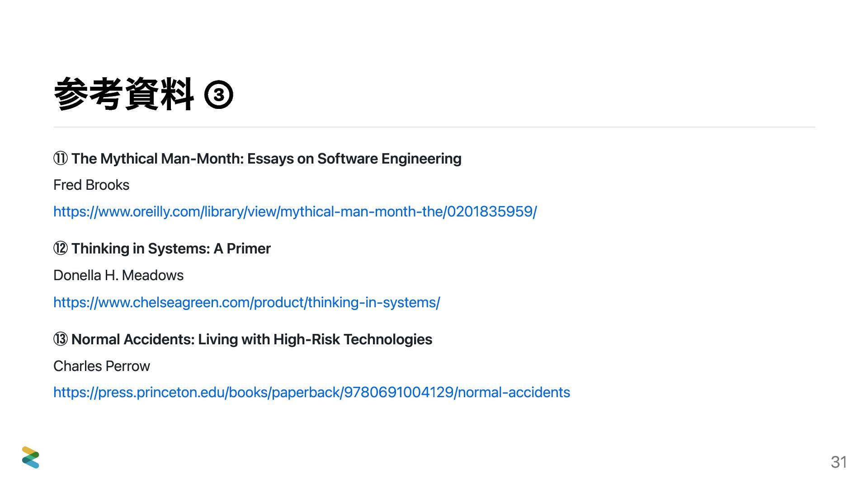
Task: Click author name Charles Perrow
Action: (x=102, y=366)
